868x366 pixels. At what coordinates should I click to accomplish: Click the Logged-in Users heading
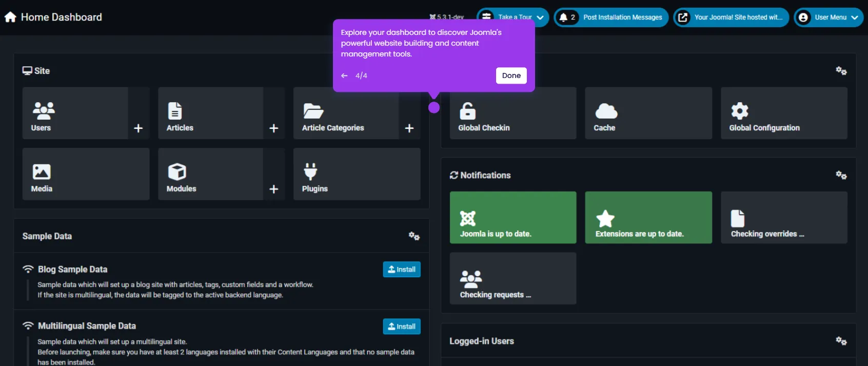(482, 341)
